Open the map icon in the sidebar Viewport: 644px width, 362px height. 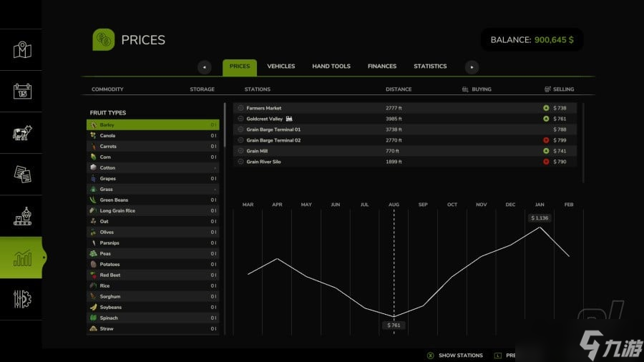pos(22,50)
